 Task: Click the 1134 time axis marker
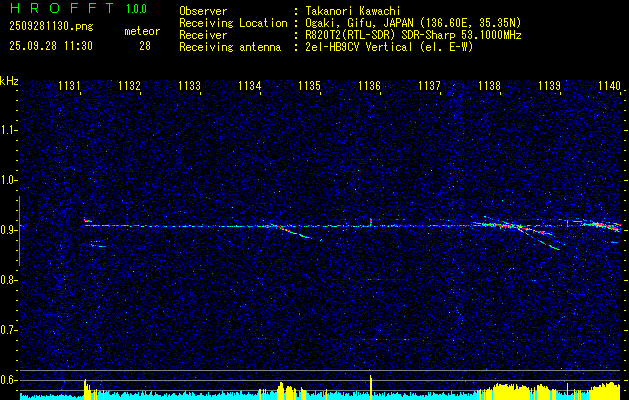[x=250, y=85]
